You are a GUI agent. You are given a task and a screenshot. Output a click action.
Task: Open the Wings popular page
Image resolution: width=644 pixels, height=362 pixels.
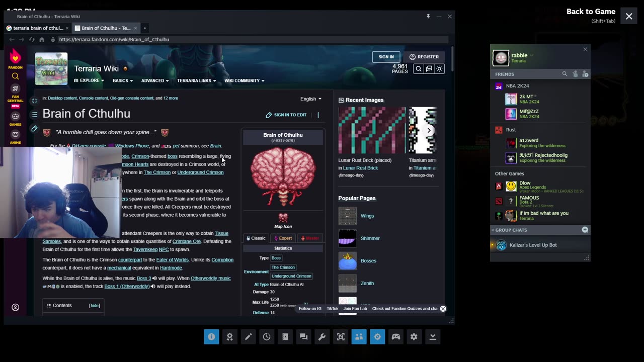[x=367, y=216]
